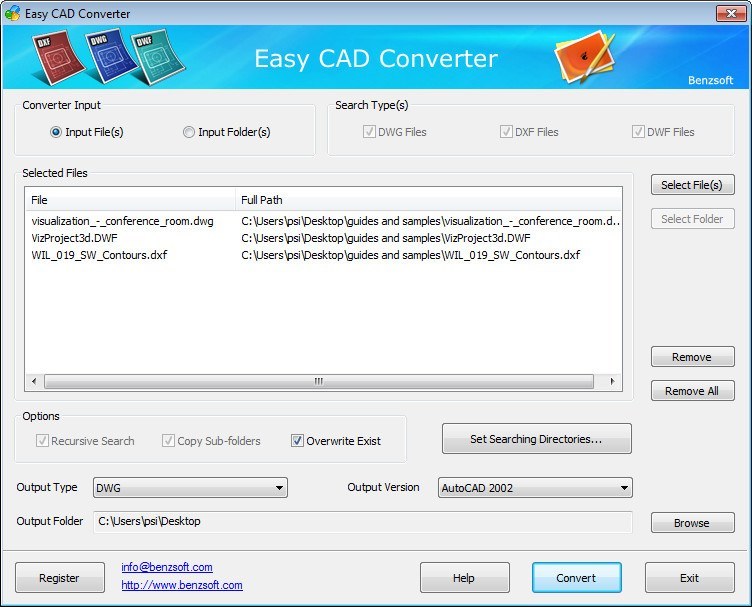
Task: Open Set Searching Directories dialog
Action: [537, 438]
